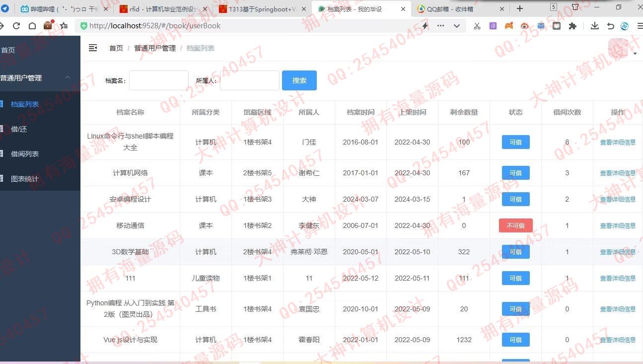643x364 pixels.
Task: Click the purple translate extension icon
Action: pyautogui.click(x=493, y=26)
